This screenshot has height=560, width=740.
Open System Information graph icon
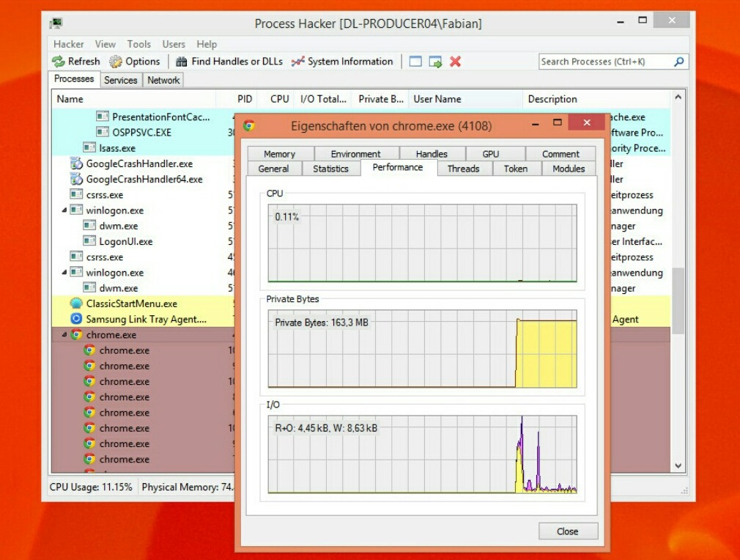(x=297, y=62)
